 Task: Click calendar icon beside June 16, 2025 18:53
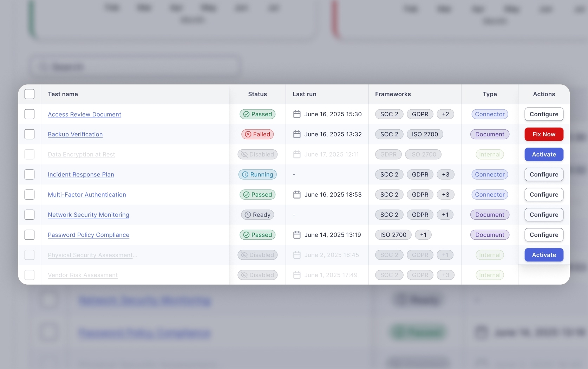(297, 195)
